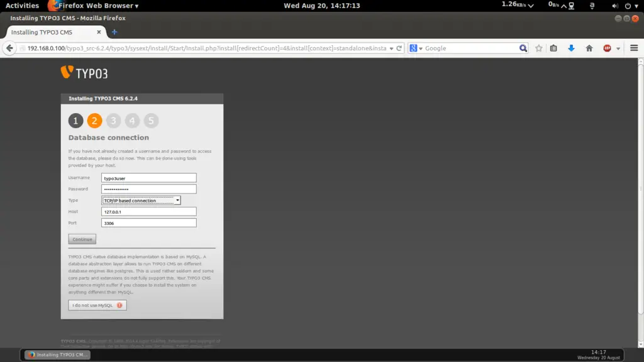Click the TYPO3 logo

[84, 73]
